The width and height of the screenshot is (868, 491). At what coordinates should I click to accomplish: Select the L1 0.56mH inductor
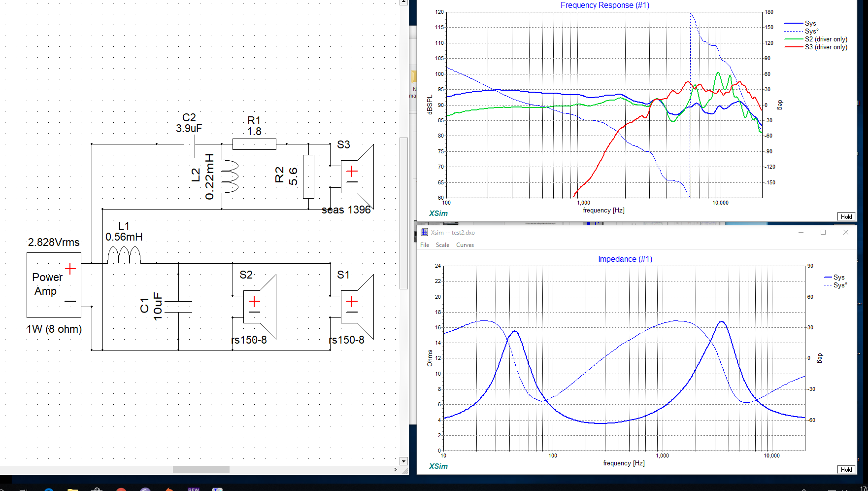point(124,256)
